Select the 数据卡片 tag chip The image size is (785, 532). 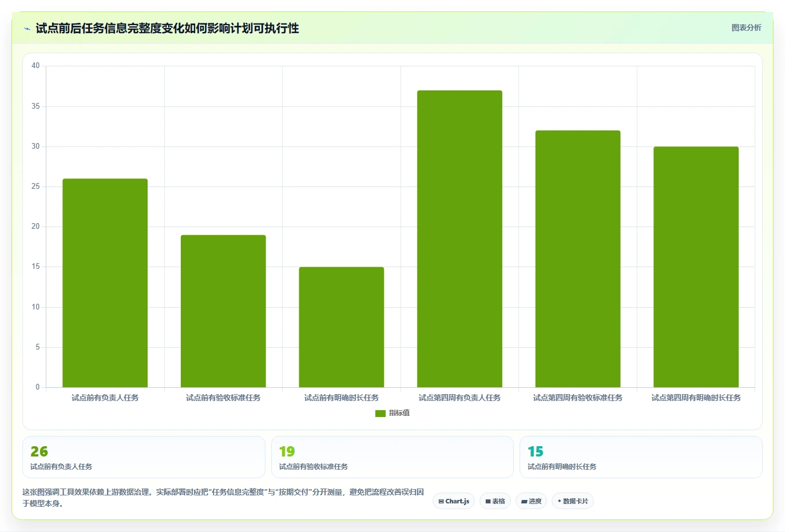573,501
